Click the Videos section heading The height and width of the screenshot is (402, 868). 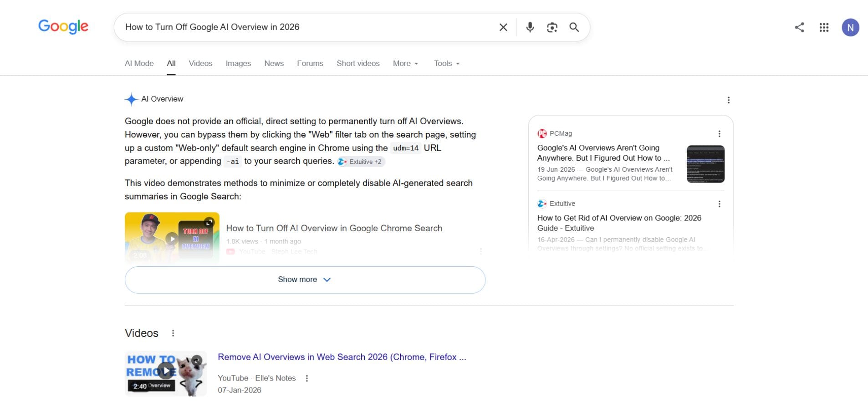142,333
